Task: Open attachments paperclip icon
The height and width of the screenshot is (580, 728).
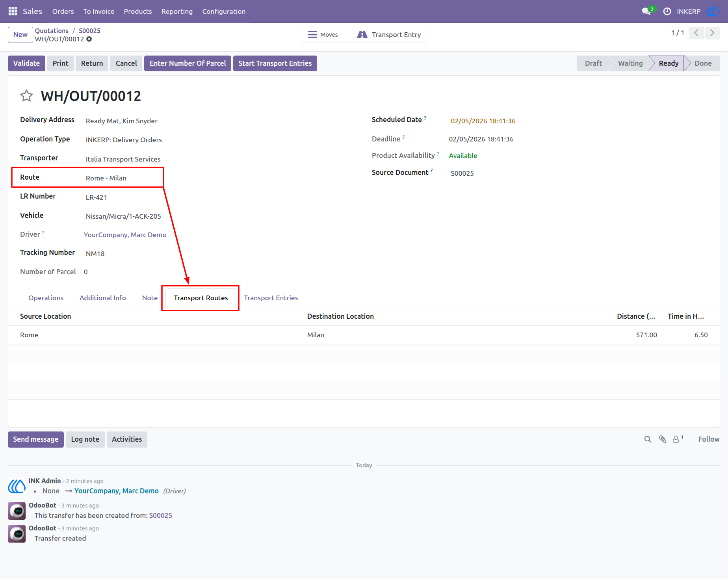Action: [663, 439]
